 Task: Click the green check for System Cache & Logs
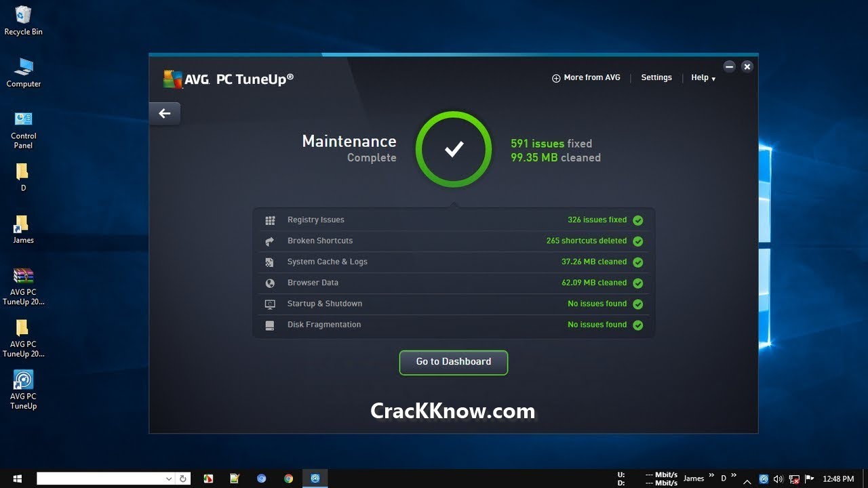[x=638, y=262]
